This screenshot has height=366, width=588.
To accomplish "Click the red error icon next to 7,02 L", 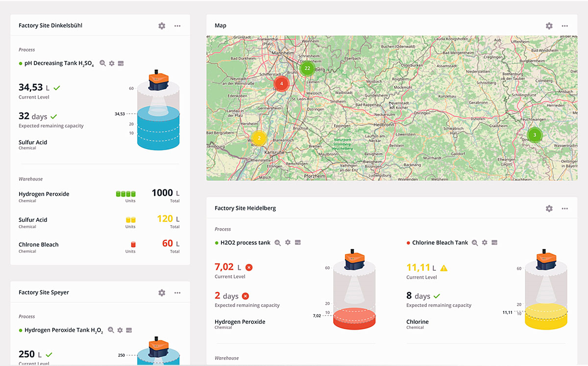I will 249,267.
